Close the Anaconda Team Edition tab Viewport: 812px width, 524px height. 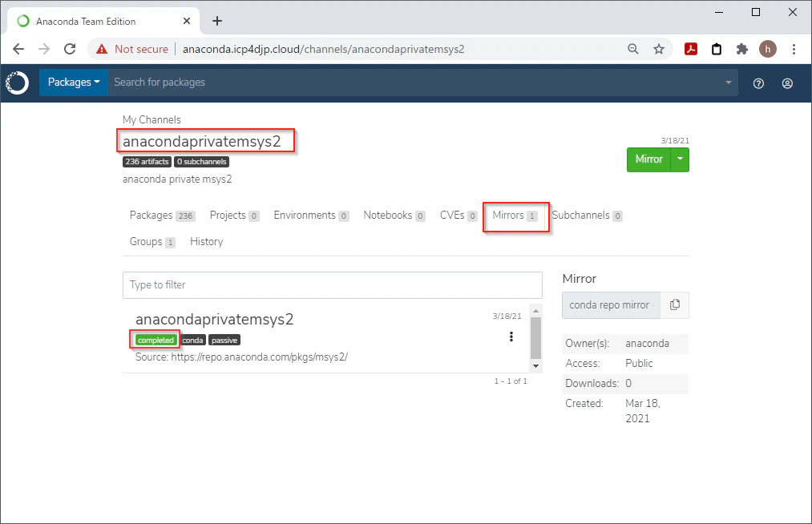(x=187, y=21)
